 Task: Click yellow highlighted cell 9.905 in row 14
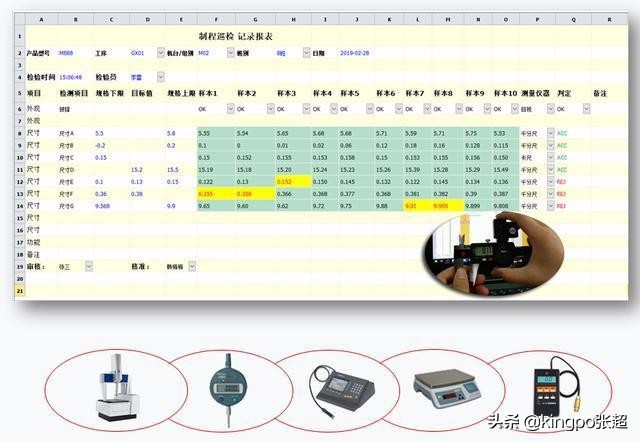pos(448,206)
